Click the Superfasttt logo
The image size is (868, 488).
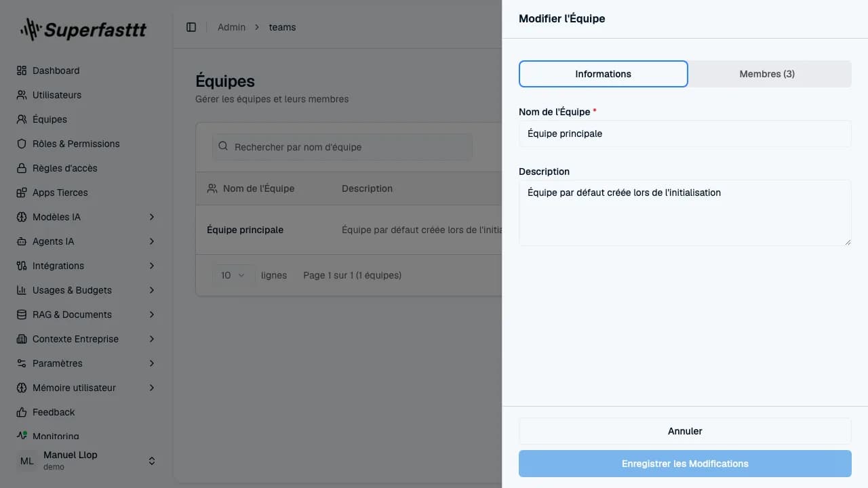click(x=83, y=29)
